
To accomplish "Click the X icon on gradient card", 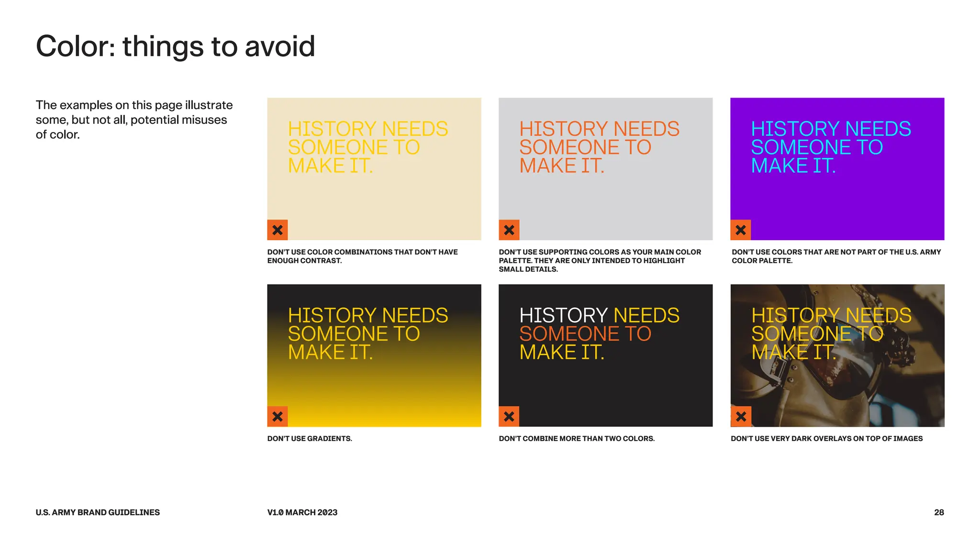I will (278, 417).
